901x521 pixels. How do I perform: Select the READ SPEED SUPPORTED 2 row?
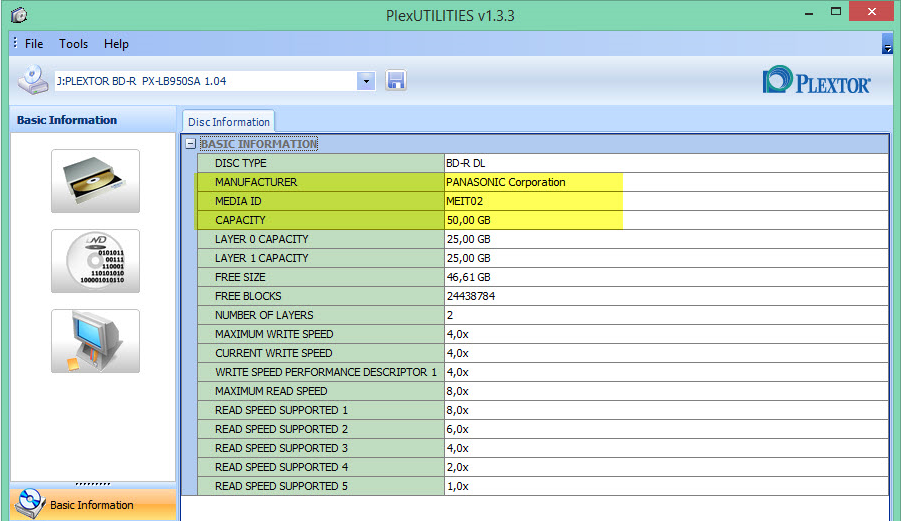tap(543, 429)
